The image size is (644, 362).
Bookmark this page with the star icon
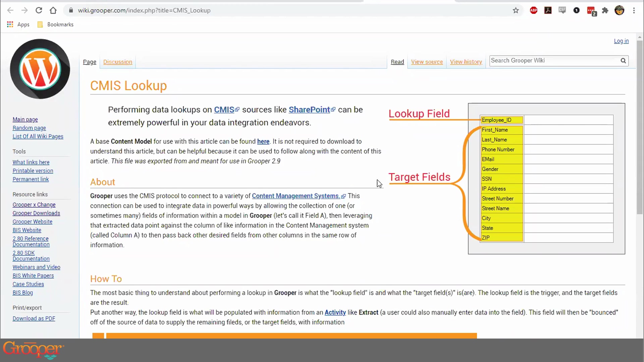point(516,10)
